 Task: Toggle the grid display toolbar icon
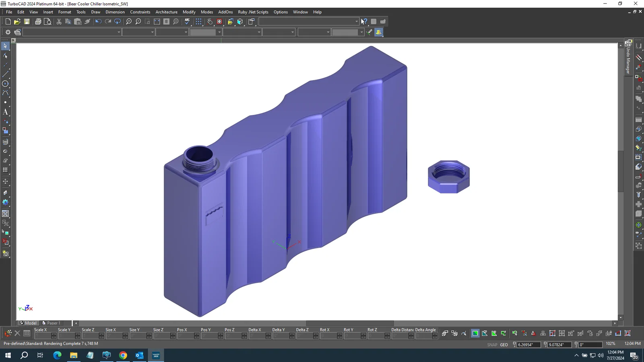point(198,22)
